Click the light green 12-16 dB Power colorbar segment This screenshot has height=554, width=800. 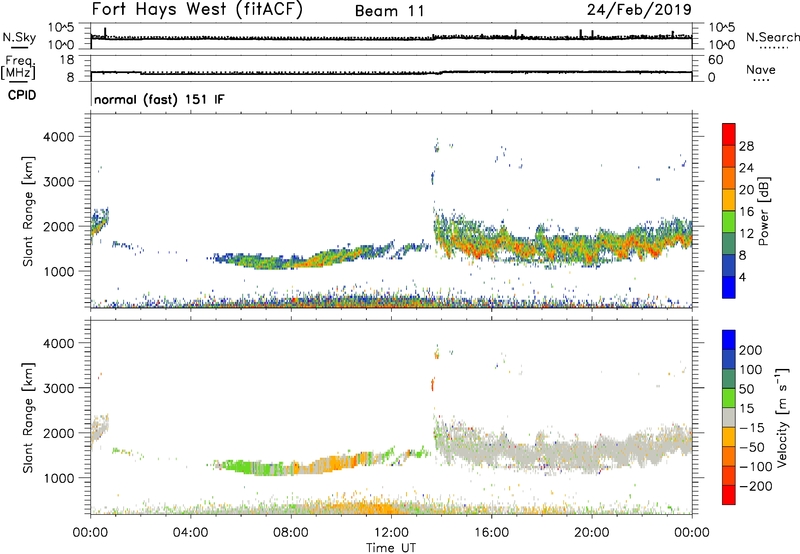tap(729, 221)
